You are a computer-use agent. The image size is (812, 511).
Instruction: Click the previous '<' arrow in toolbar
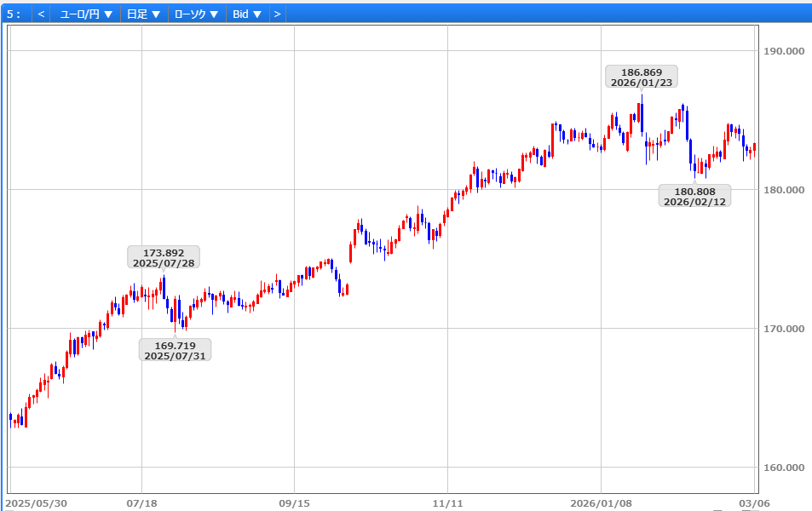pos(41,14)
